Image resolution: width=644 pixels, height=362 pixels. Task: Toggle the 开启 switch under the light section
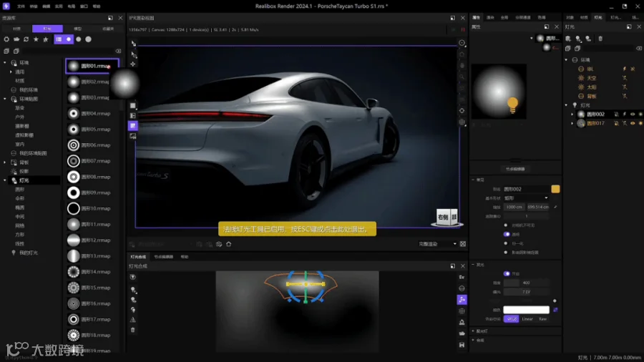(x=507, y=273)
